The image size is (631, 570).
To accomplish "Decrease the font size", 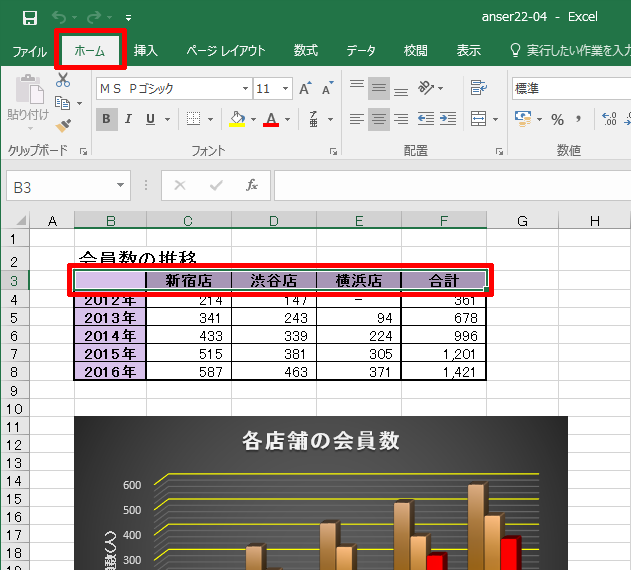I will [x=328, y=88].
